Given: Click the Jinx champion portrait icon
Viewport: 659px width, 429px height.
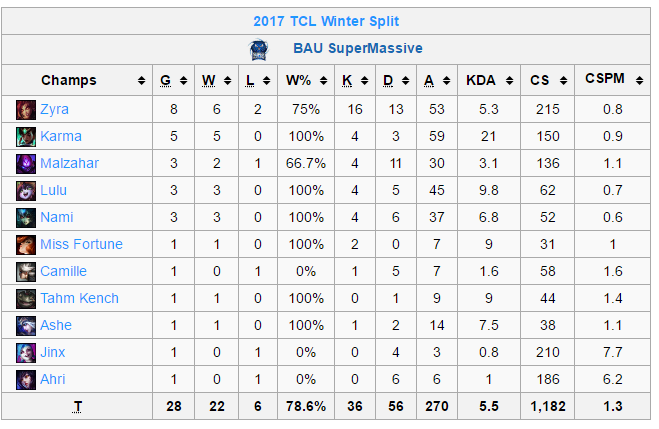Looking at the screenshot, I should pos(26,353).
